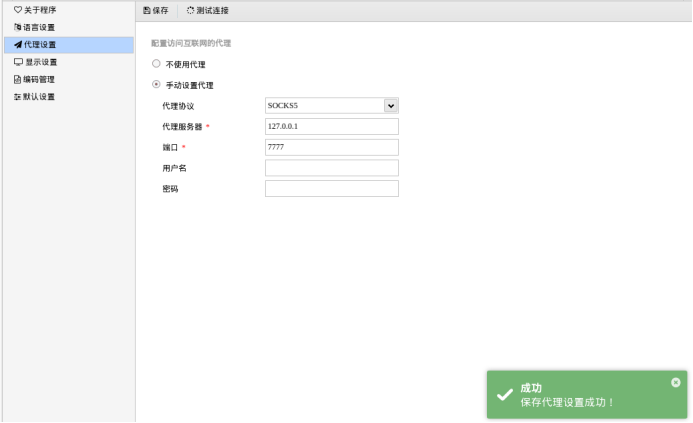Click the 端口 field showing 7777
The image size is (693, 423).
coord(331,147)
